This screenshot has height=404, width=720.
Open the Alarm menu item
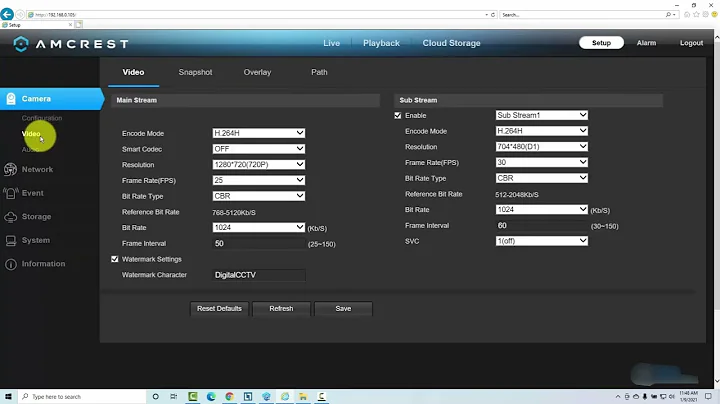(x=646, y=43)
